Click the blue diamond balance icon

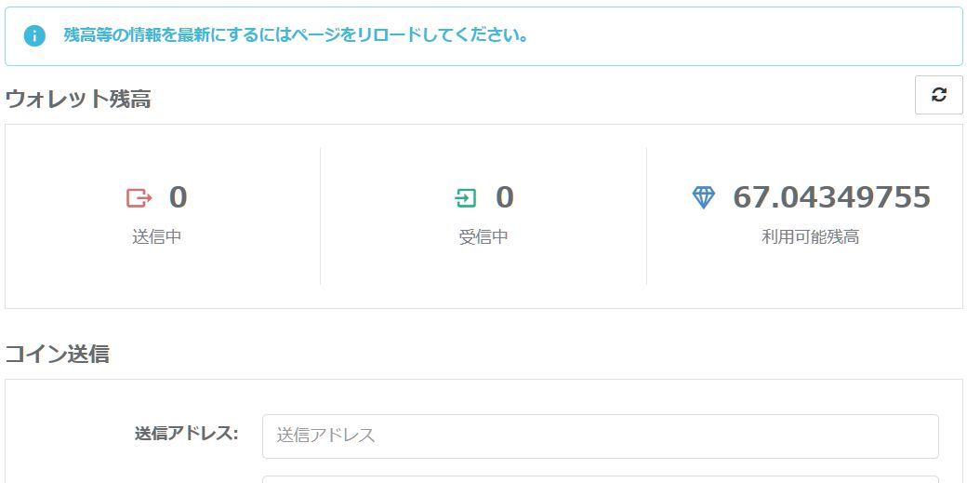pos(703,198)
